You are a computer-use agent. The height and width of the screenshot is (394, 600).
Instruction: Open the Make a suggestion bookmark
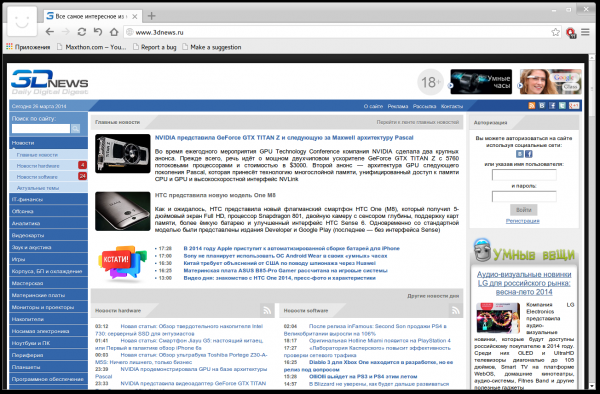(x=212, y=47)
